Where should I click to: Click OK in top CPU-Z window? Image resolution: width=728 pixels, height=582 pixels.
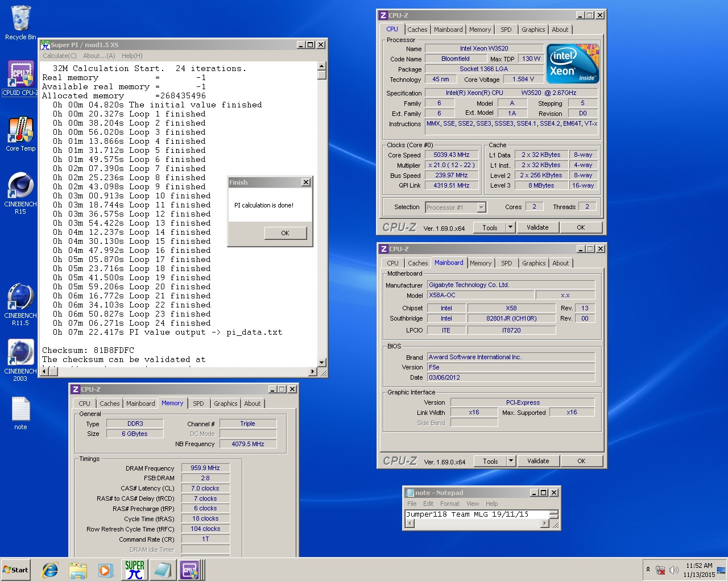581,227
